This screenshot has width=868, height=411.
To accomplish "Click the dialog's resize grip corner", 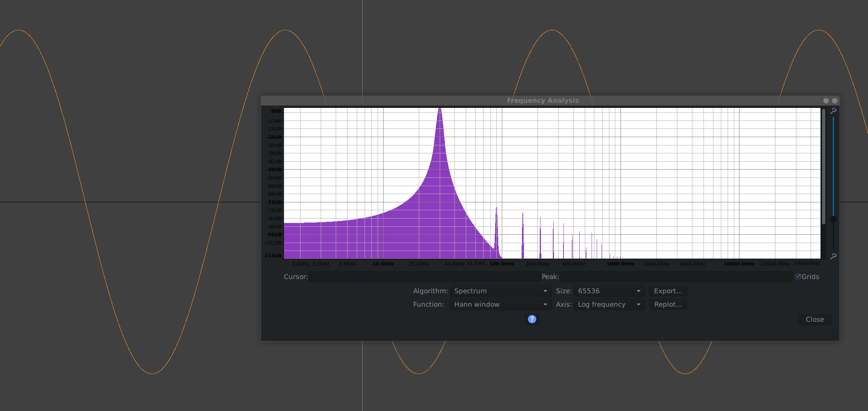I will pos(835,337).
